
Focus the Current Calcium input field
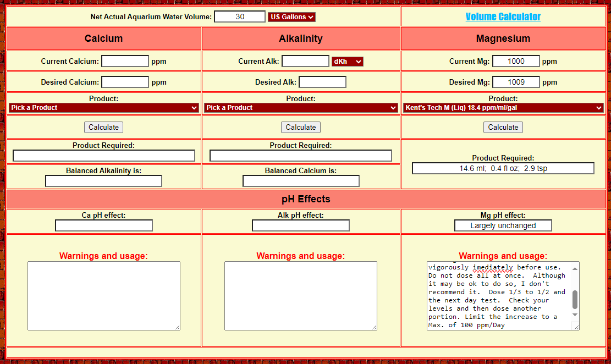(125, 62)
